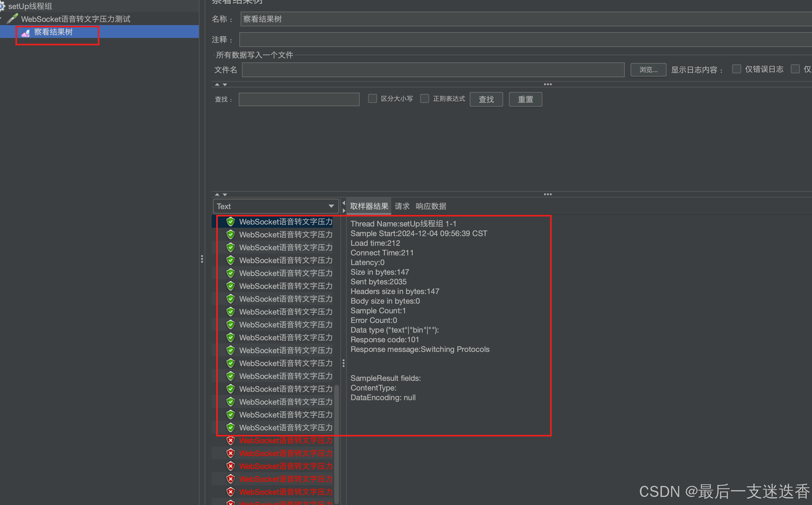812x505 pixels.
Task: Collapse the WebSocket语音转文字压力测试 tree node
Action: 1,19
